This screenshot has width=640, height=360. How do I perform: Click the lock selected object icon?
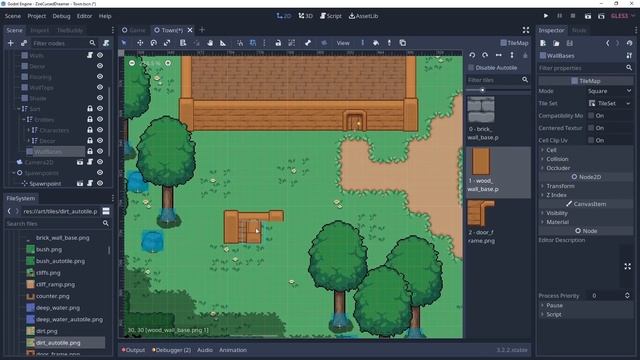[x=278, y=43]
